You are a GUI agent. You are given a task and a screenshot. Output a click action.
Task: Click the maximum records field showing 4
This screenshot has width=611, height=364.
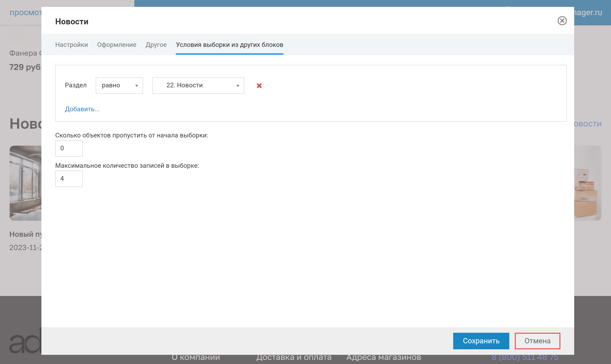(69, 179)
